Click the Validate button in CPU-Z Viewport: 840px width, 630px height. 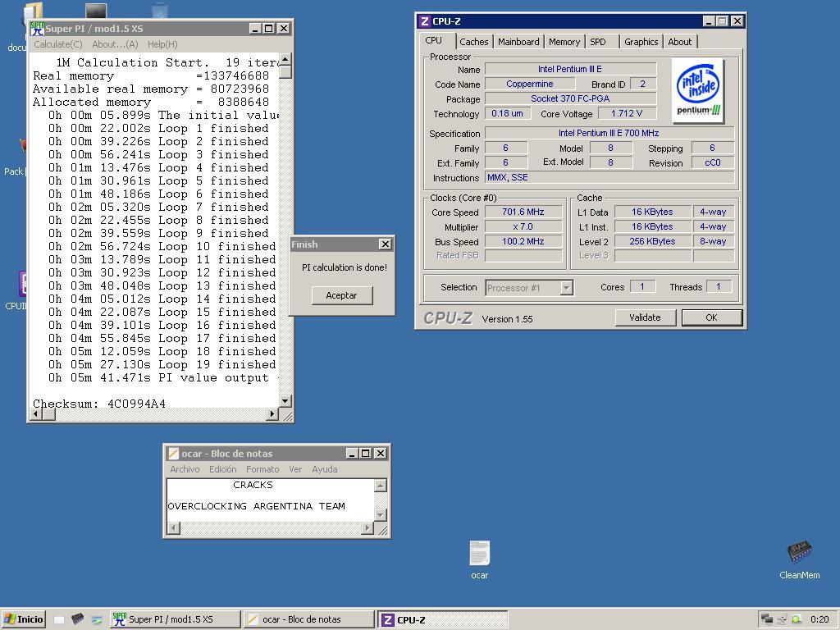(x=645, y=317)
